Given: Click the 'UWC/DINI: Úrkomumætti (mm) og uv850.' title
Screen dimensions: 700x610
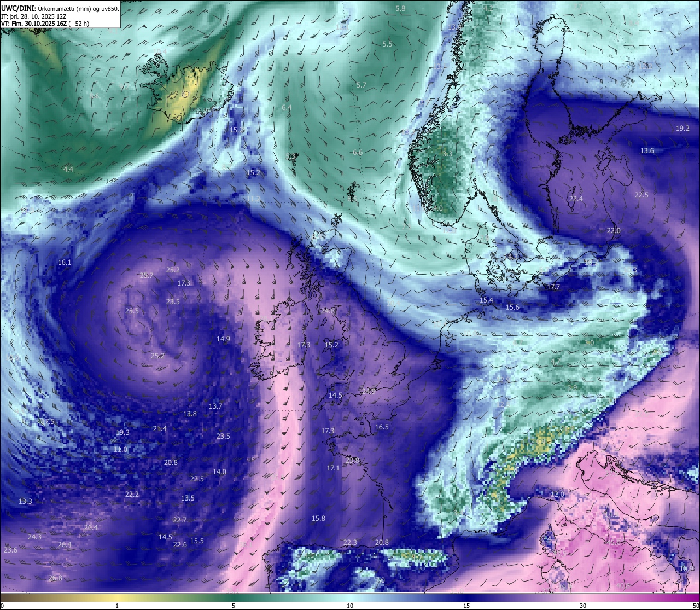Looking at the screenshot, I should pos(60,8).
